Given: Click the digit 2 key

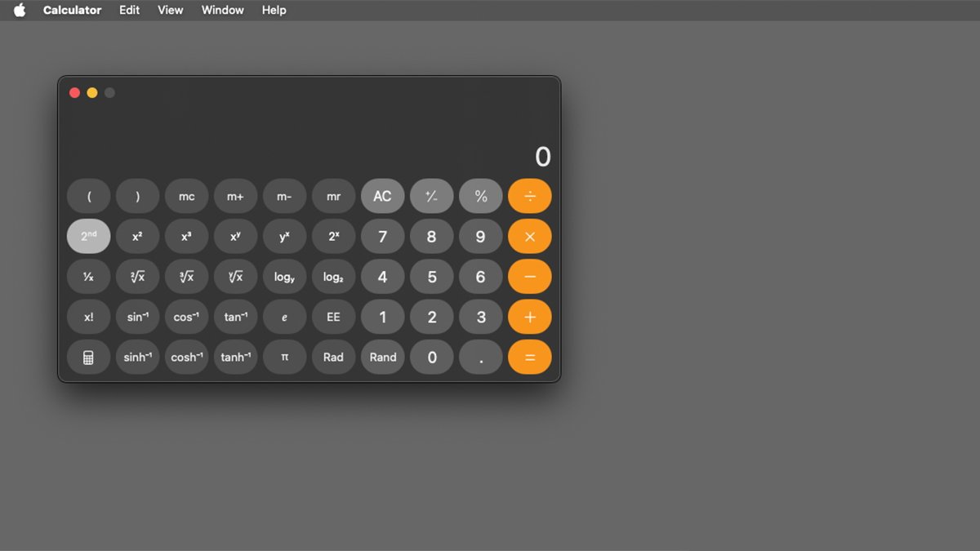Looking at the screenshot, I should 431,317.
